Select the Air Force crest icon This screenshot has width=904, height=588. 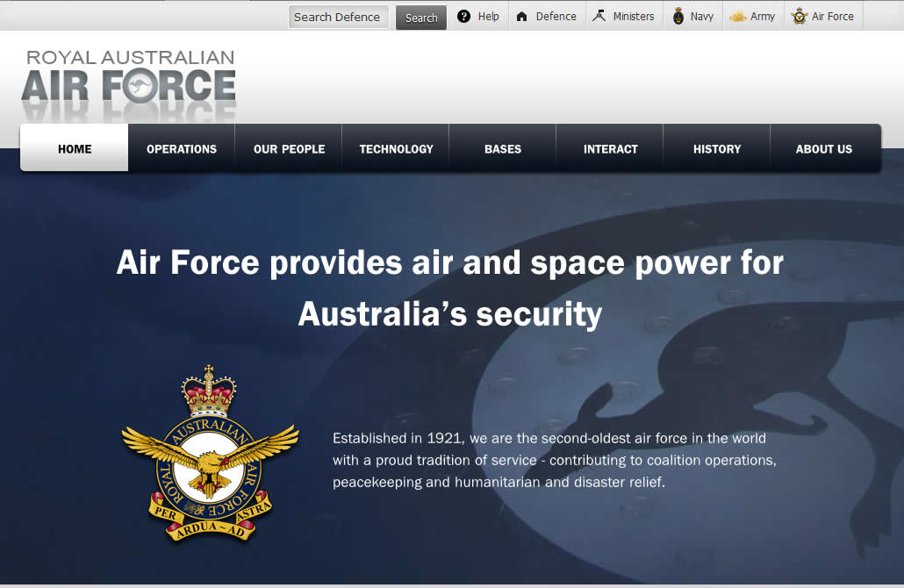799,15
